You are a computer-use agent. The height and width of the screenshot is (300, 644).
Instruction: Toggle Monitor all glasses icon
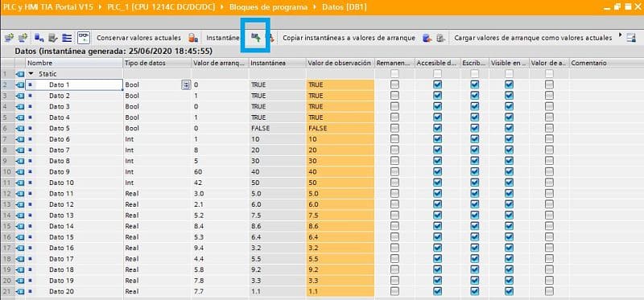click(83, 38)
